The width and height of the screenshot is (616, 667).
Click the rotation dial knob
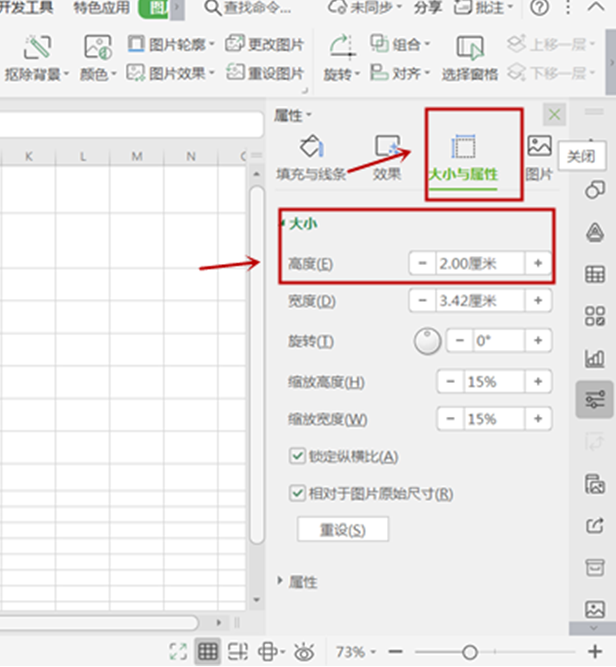(x=427, y=341)
